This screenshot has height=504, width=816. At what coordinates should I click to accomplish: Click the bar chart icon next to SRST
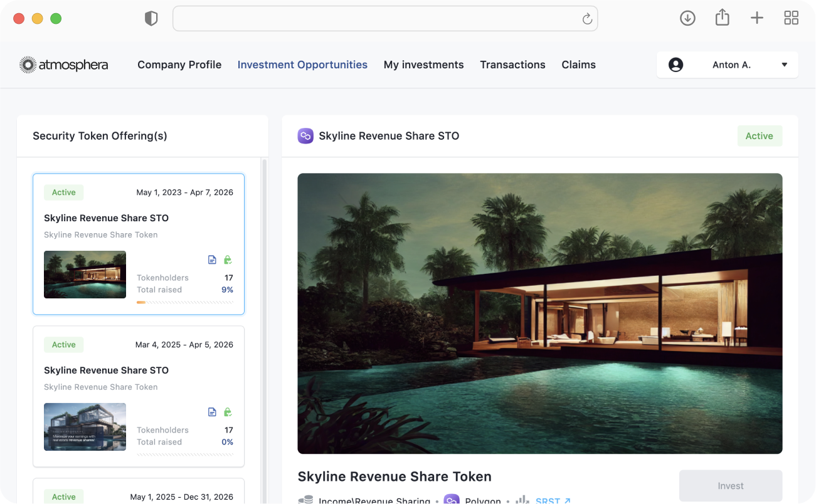pos(522,500)
